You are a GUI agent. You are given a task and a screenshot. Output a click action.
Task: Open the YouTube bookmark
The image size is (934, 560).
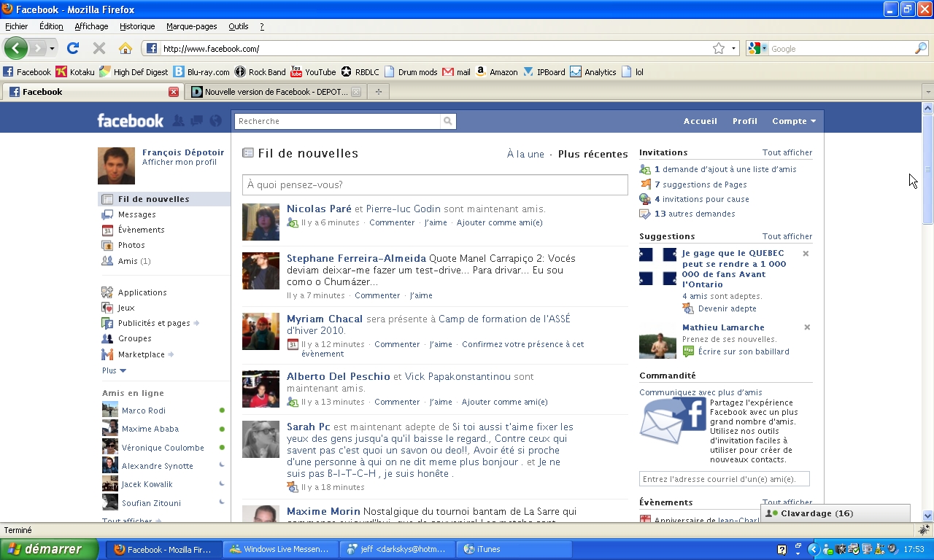tap(313, 72)
